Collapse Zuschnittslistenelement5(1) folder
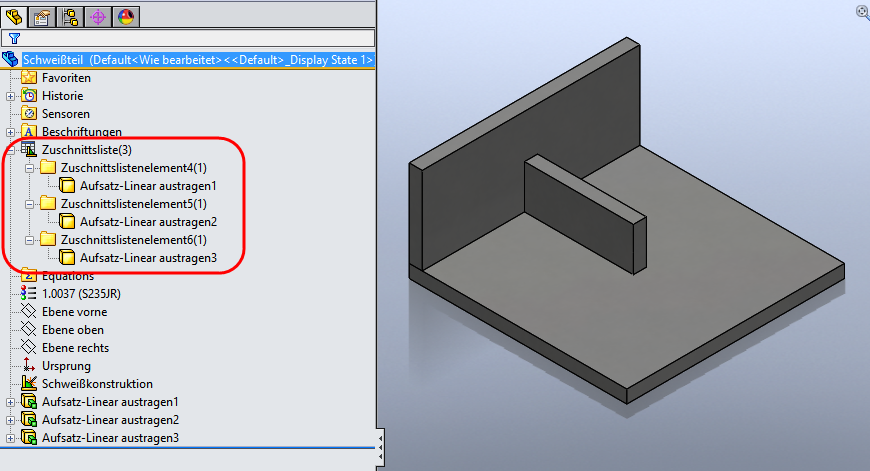 pos(29,205)
